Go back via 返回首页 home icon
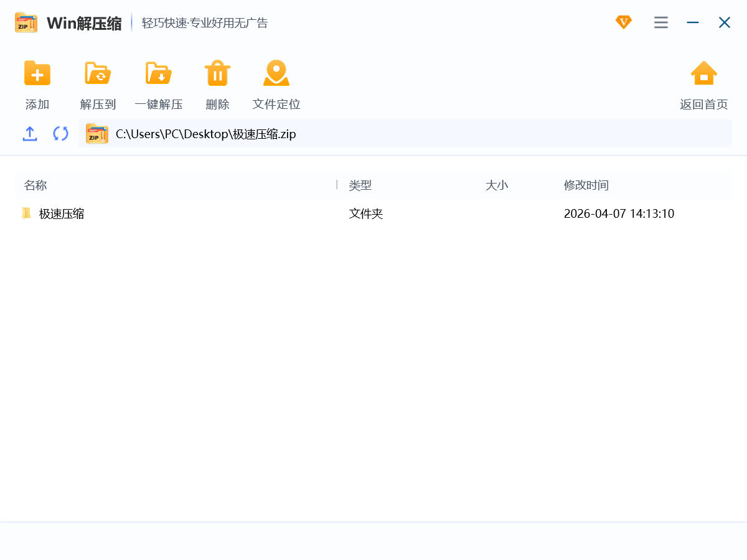 coord(703,73)
